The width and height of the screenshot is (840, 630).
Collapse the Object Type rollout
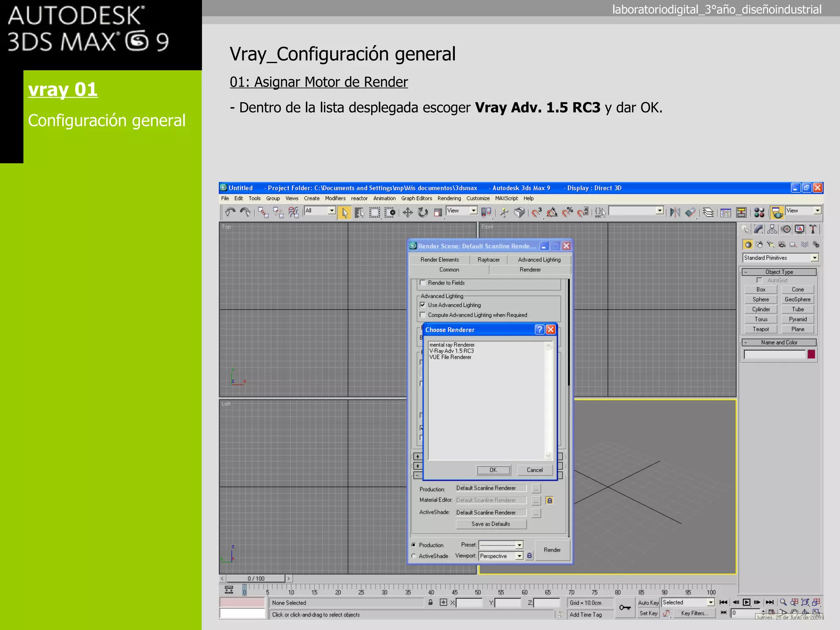[x=779, y=272]
